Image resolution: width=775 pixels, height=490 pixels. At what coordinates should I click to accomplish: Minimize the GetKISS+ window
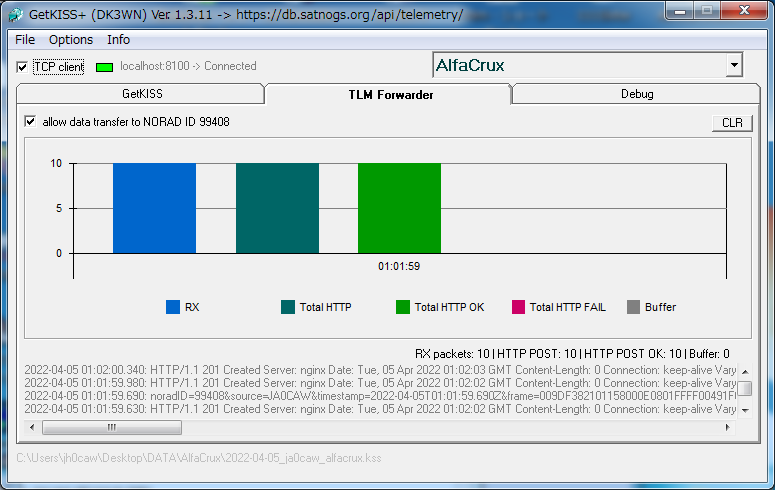pyautogui.click(x=680, y=11)
